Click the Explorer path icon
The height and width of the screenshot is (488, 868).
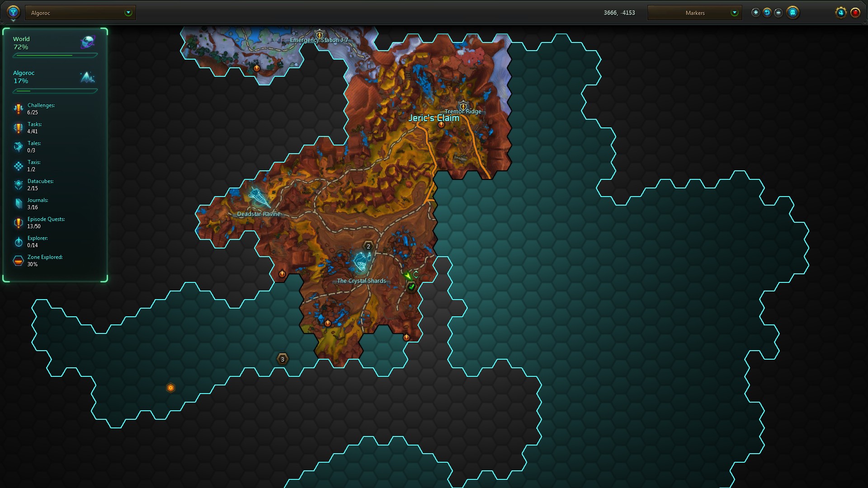point(18,242)
